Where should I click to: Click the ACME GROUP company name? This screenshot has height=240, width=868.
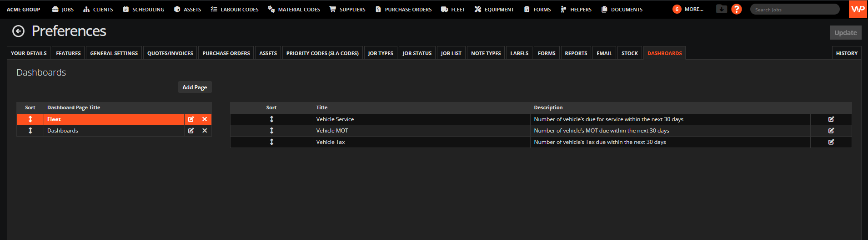tap(23, 9)
